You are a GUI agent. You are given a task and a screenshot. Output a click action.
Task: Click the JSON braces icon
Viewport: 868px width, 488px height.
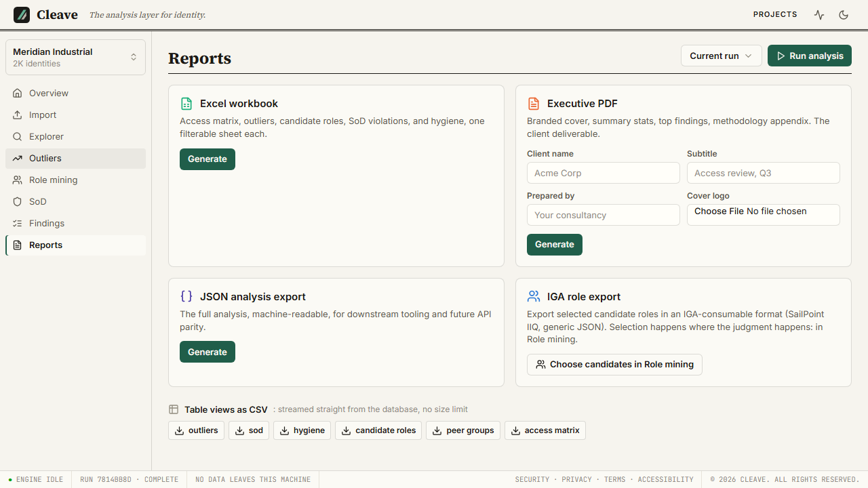pos(186,296)
